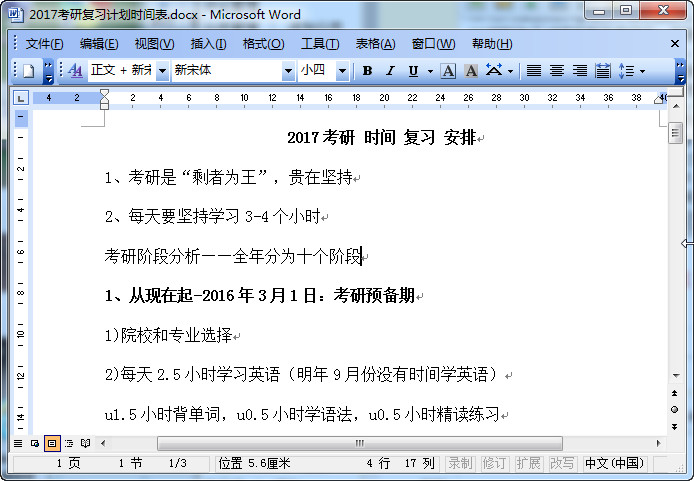The height and width of the screenshot is (481, 694).
Task: Click the Line Spacing icon
Action: point(626,71)
